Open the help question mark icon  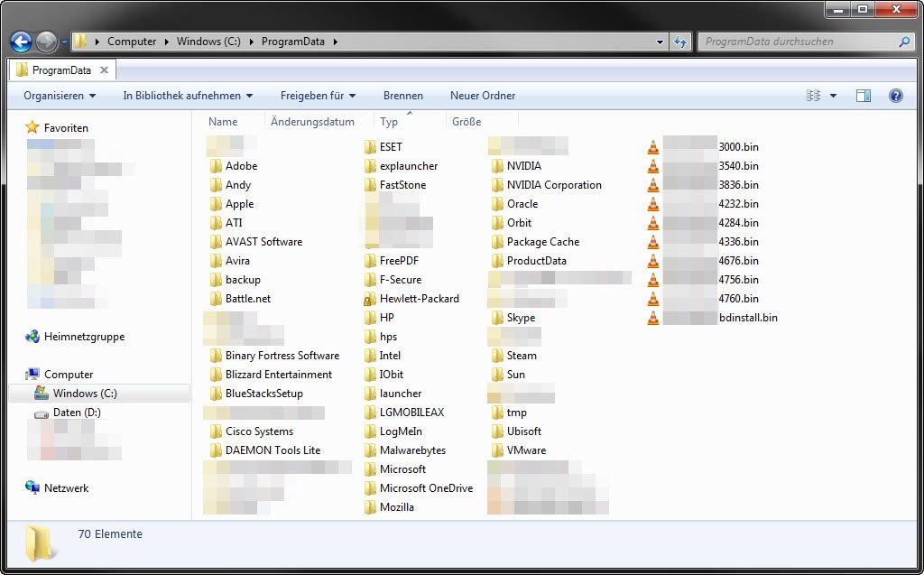coord(896,96)
